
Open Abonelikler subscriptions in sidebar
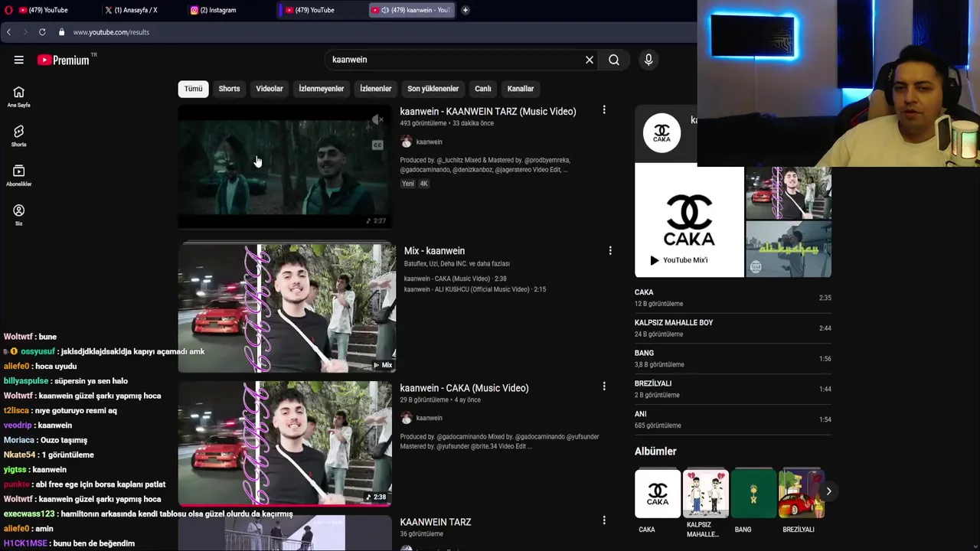[18, 176]
